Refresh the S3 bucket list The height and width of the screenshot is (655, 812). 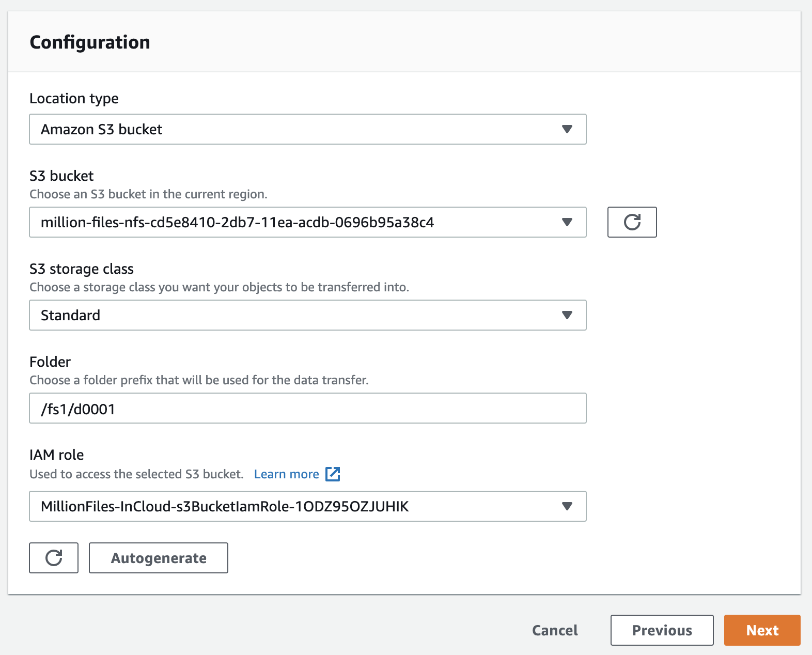(x=632, y=222)
